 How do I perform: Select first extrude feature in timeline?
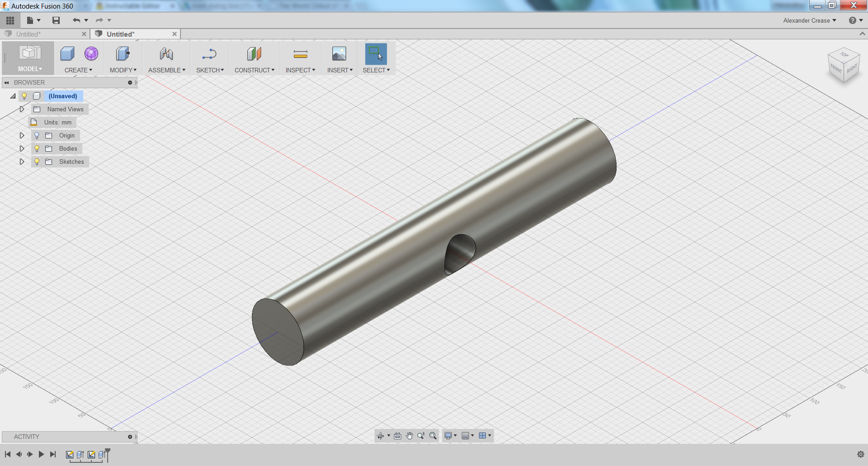click(81, 455)
